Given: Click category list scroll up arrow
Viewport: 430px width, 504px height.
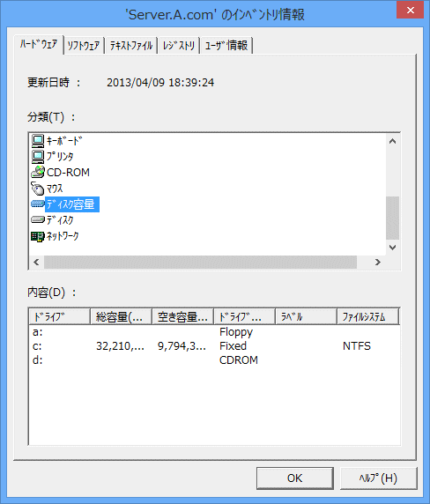Looking at the screenshot, I should pyautogui.click(x=392, y=141).
